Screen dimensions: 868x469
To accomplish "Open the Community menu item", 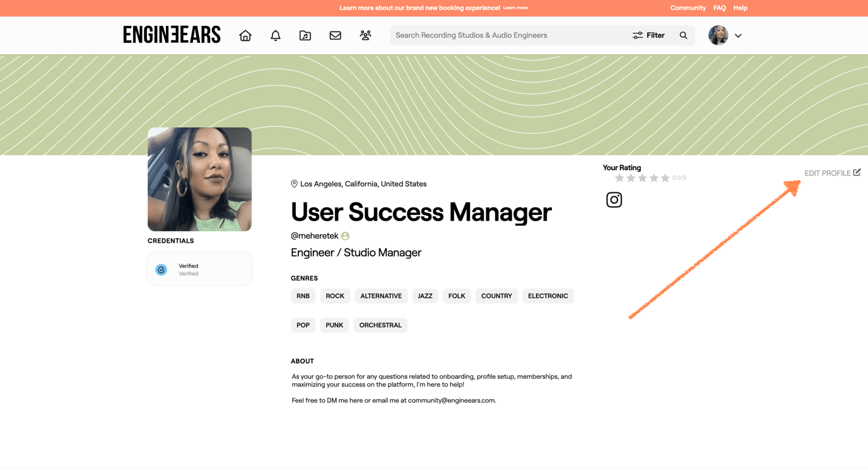I will [688, 8].
